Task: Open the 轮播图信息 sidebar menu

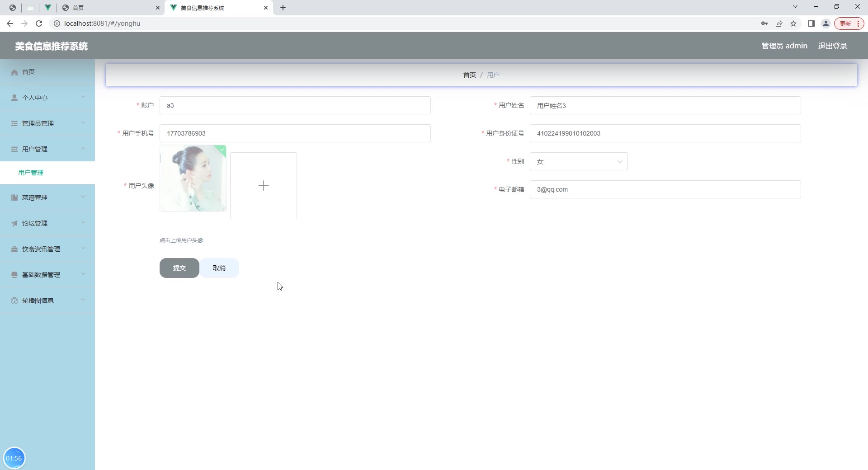Action: pyautogui.click(x=47, y=301)
